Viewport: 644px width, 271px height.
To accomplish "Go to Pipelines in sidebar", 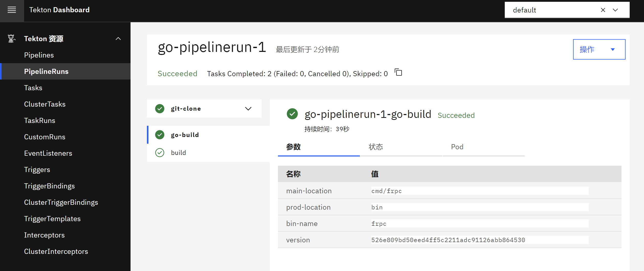I will pyautogui.click(x=39, y=55).
